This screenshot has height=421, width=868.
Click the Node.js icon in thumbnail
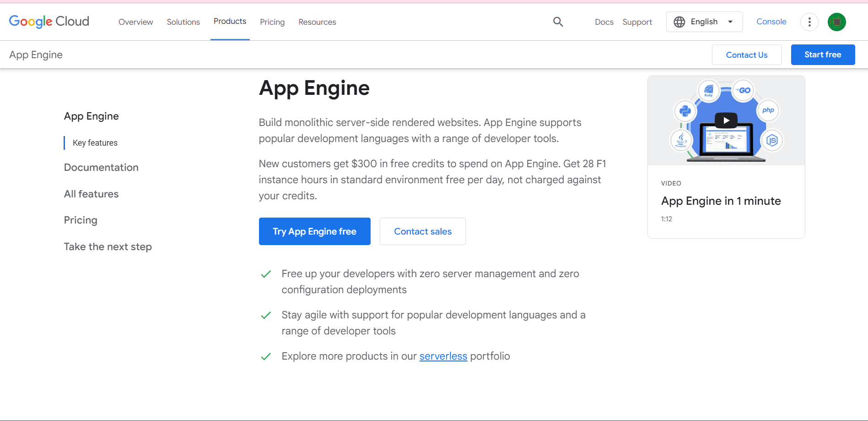click(772, 140)
